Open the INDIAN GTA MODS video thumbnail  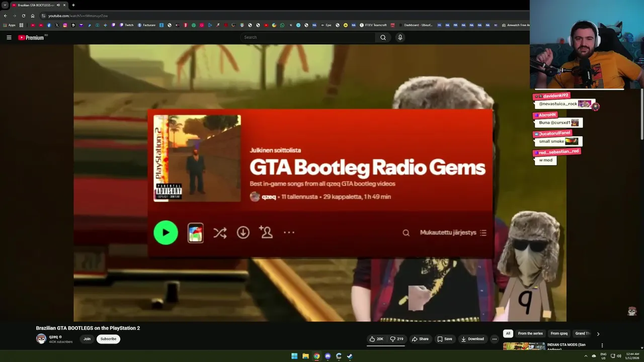click(524, 346)
